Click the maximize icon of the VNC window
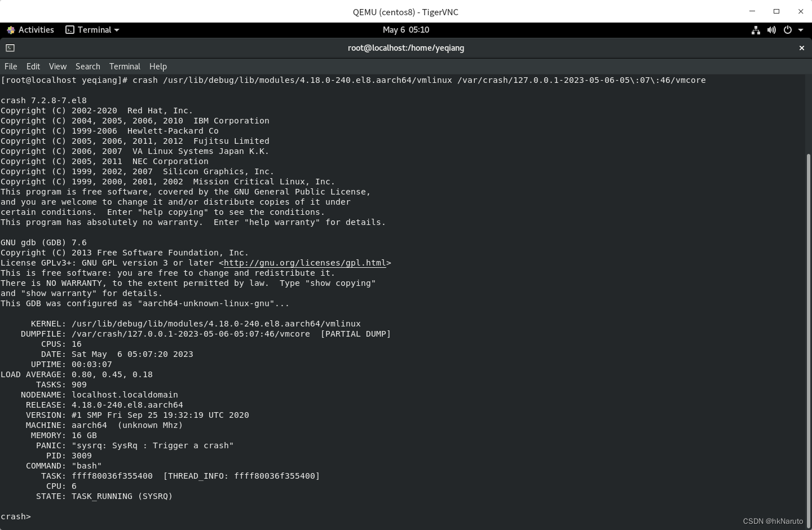The image size is (812, 530). pyautogui.click(x=776, y=11)
